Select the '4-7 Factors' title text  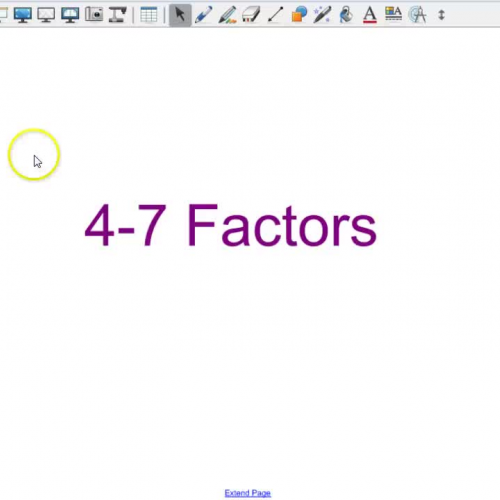pos(231,225)
